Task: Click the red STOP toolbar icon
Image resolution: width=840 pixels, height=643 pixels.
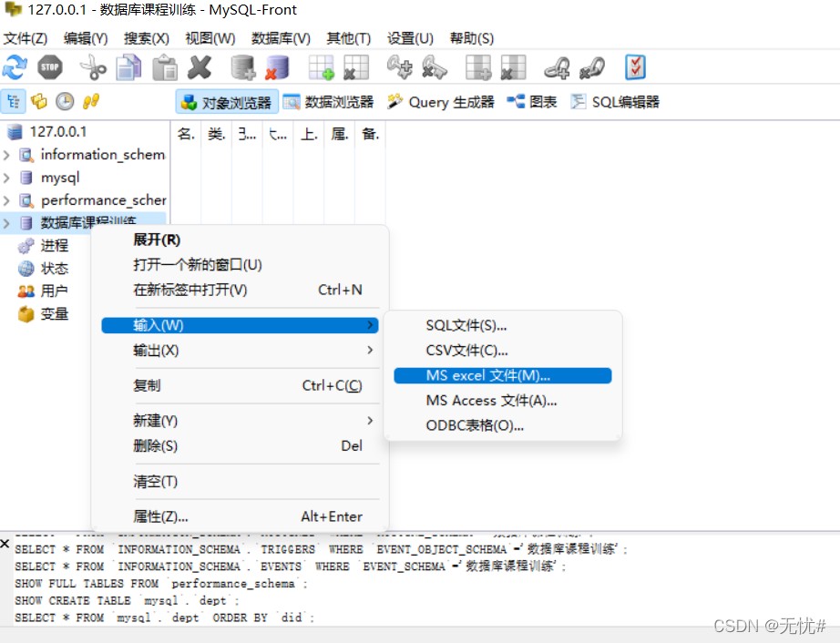Action: [50, 67]
